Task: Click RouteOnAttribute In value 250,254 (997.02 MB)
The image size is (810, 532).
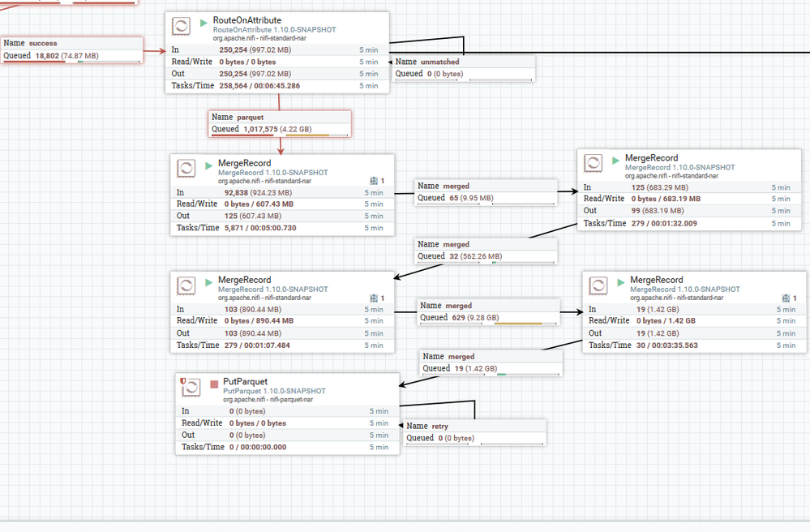Action: click(255, 50)
